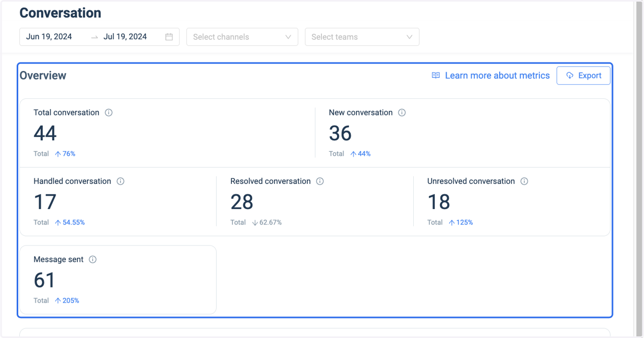Click info icon beside Total conversation
This screenshot has height=338, width=644.
pos(109,113)
